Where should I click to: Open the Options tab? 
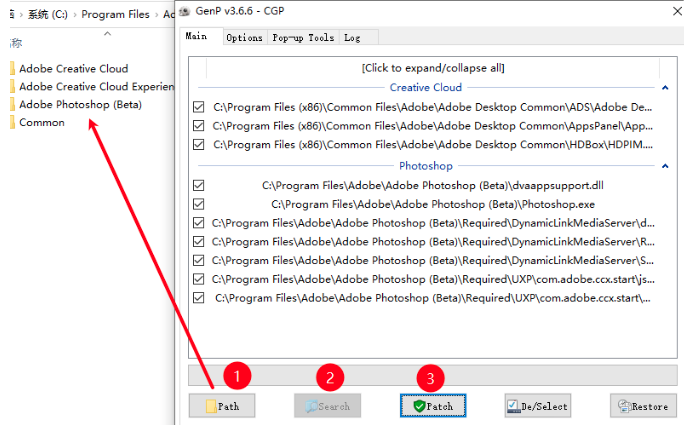pyautogui.click(x=244, y=38)
